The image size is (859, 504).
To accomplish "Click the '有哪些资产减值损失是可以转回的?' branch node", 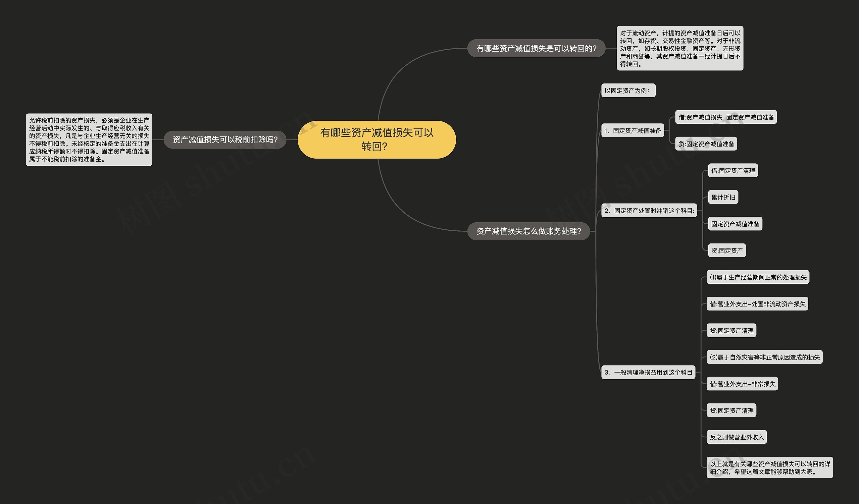I will point(536,48).
